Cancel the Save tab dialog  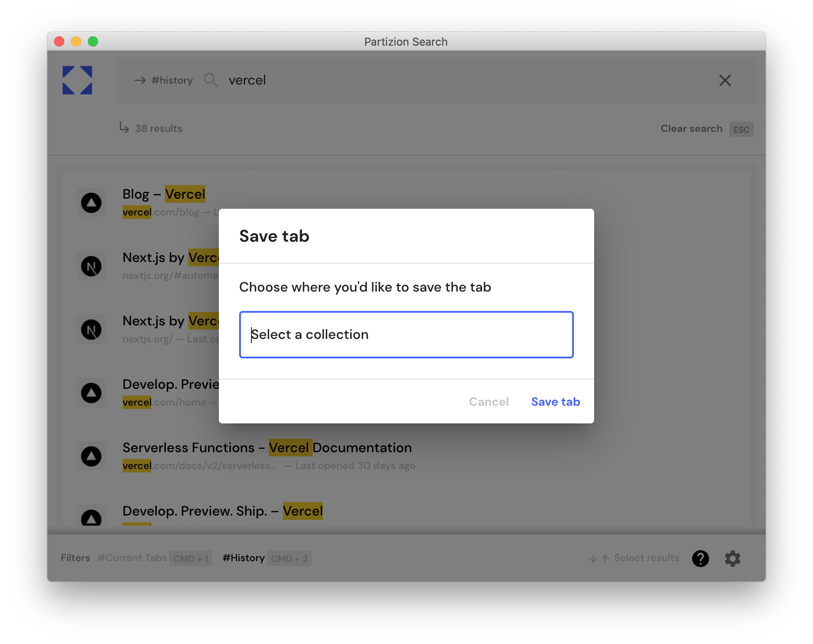[x=488, y=401]
